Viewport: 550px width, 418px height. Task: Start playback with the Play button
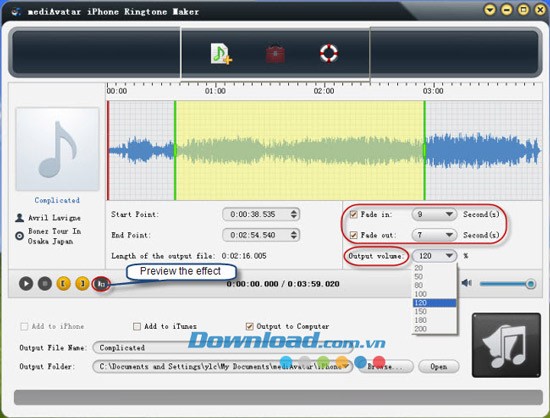(26, 283)
